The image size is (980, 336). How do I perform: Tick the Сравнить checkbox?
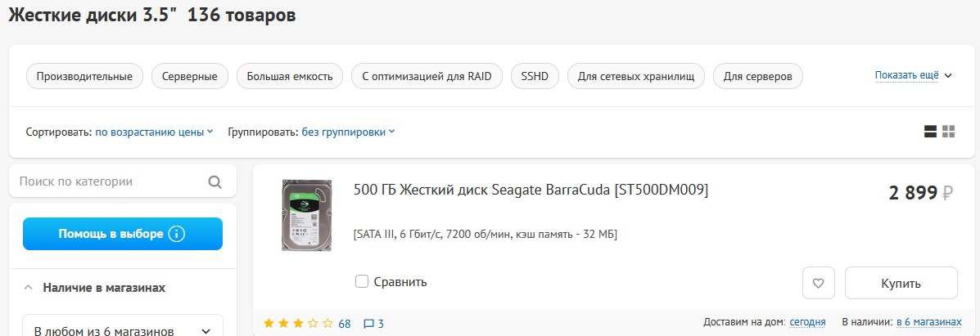click(362, 282)
